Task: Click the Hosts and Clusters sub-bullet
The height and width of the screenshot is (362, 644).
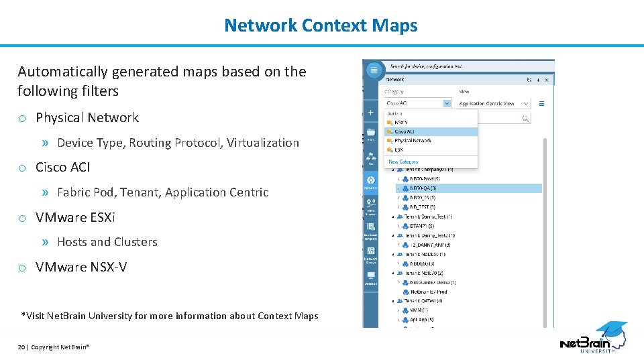Action: click(107, 242)
